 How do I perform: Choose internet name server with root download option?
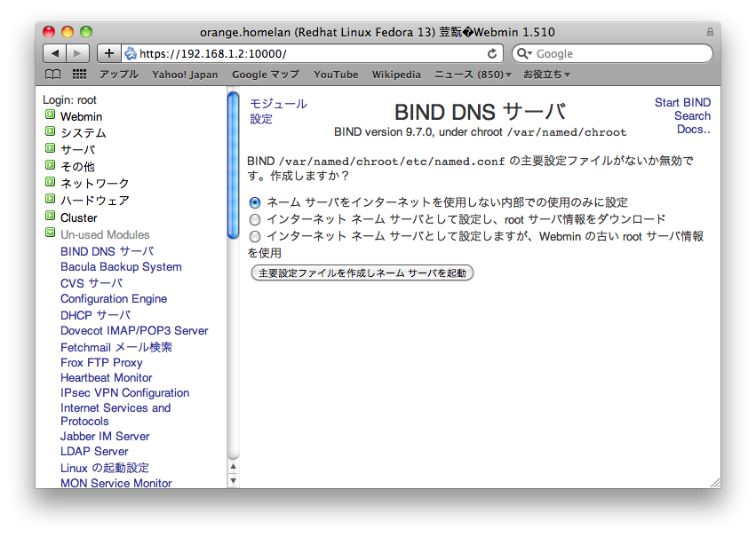[x=255, y=219]
